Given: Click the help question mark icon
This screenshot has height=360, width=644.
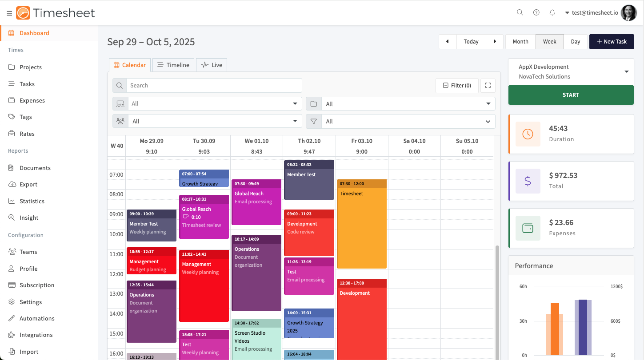Looking at the screenshot, I should [x=536, y=12].
